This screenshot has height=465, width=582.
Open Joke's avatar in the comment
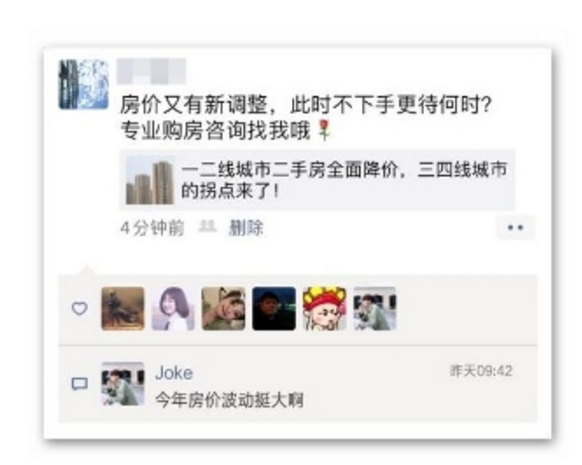tap(123, 384)
